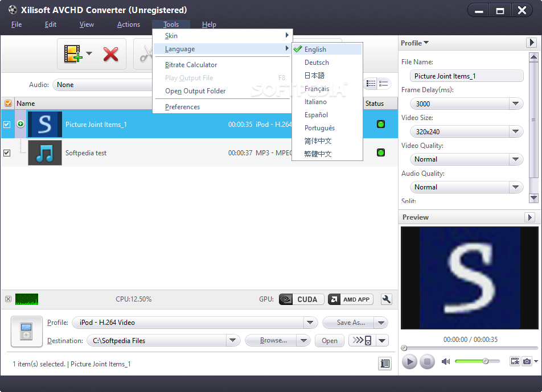Expand the Preview panel arrow button
This screenshot has width=542, height=392.
tap(529, 217)
